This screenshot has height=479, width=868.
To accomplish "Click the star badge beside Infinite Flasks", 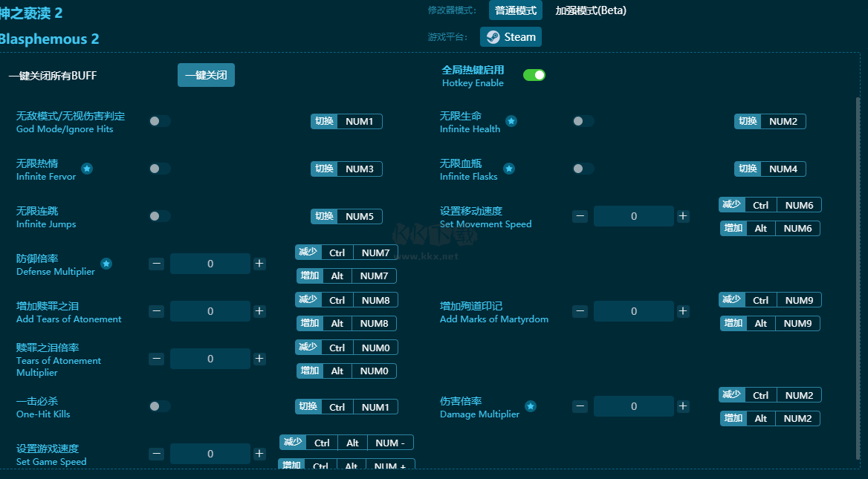I will 509,169.
